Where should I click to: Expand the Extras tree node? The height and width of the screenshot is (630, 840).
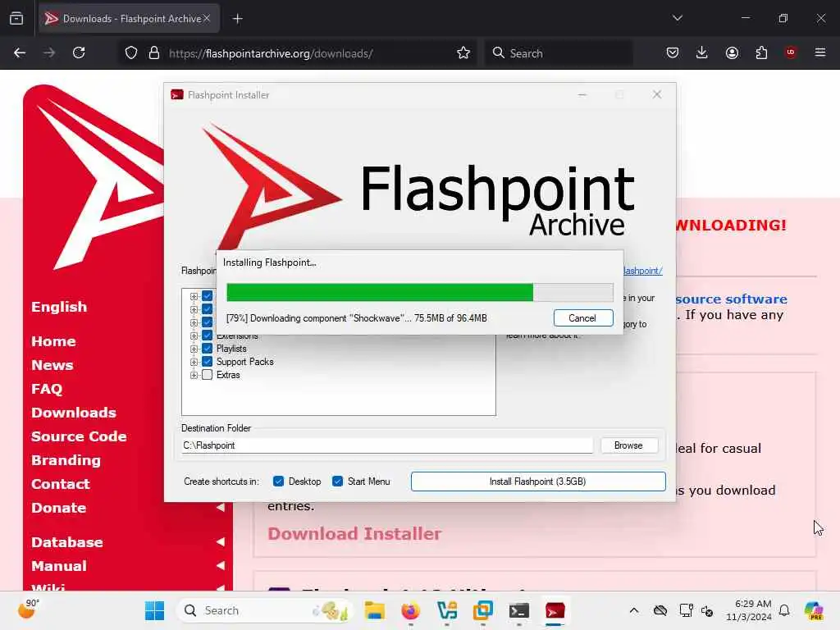194,375
